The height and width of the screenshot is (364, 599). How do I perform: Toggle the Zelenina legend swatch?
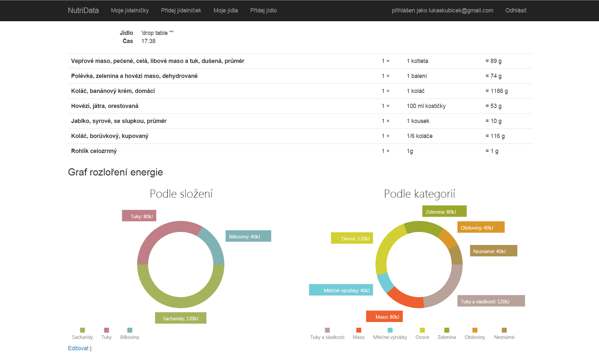tap(447, 330)
